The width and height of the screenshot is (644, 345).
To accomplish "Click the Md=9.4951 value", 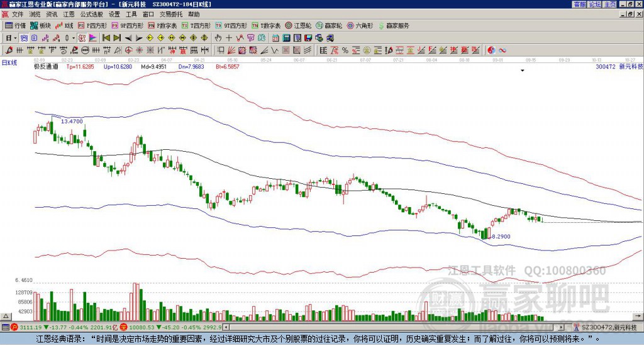I will click(x=153, y=66).
